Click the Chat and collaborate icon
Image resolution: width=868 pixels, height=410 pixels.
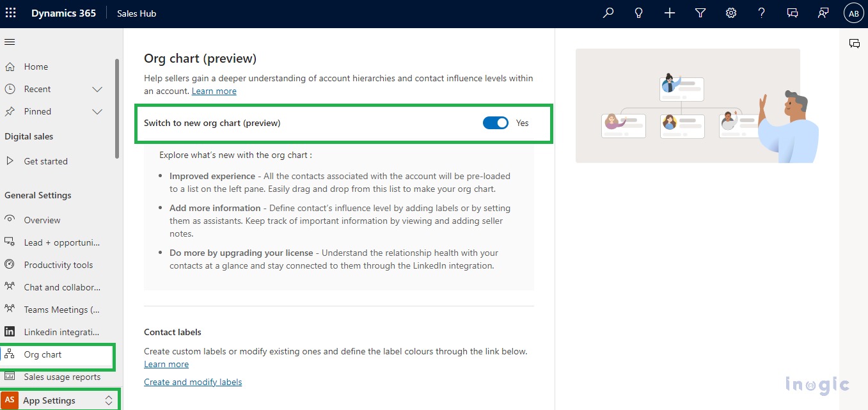[x=10, y=287]
